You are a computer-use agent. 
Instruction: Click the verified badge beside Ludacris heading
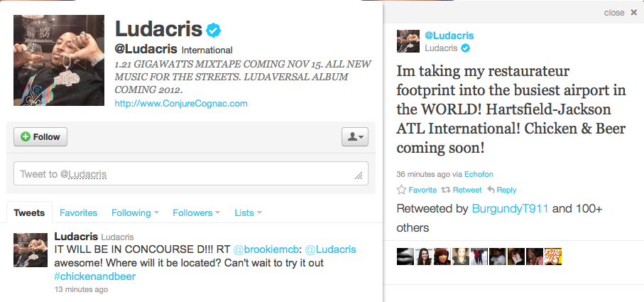pyautogui.click(x=214, y=30)
